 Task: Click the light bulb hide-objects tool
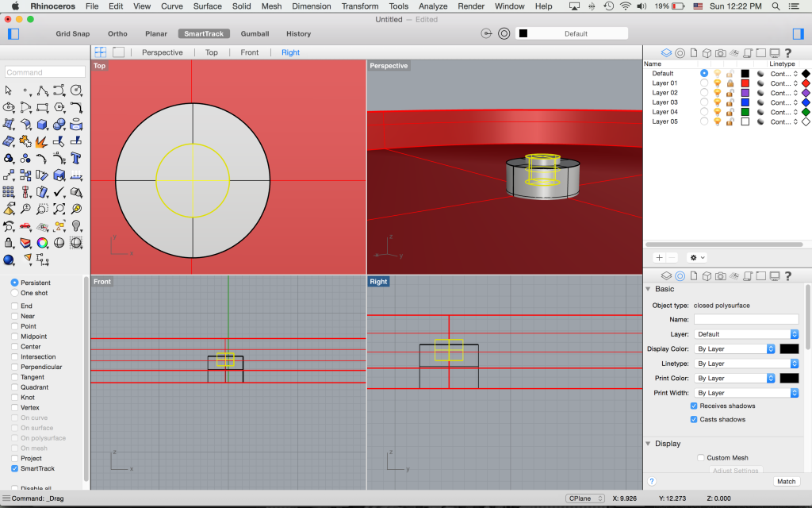pyautogui.click(x=76, y=226)
